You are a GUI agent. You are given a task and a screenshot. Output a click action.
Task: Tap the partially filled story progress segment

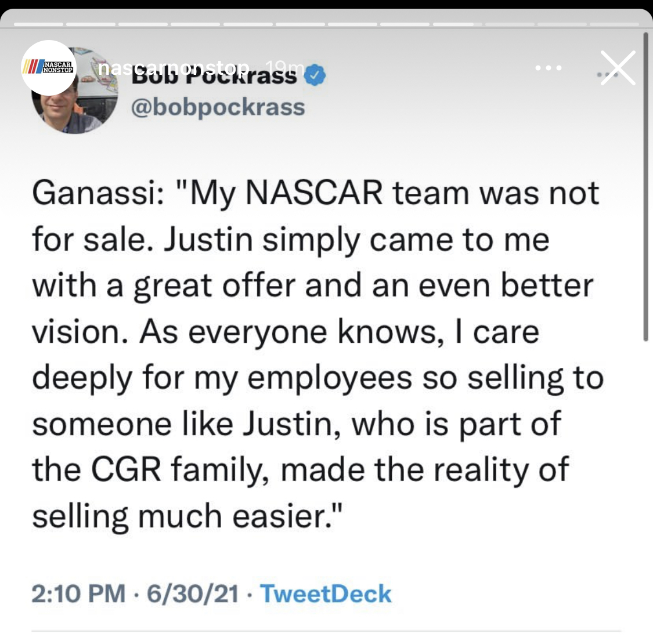point(457,24)
